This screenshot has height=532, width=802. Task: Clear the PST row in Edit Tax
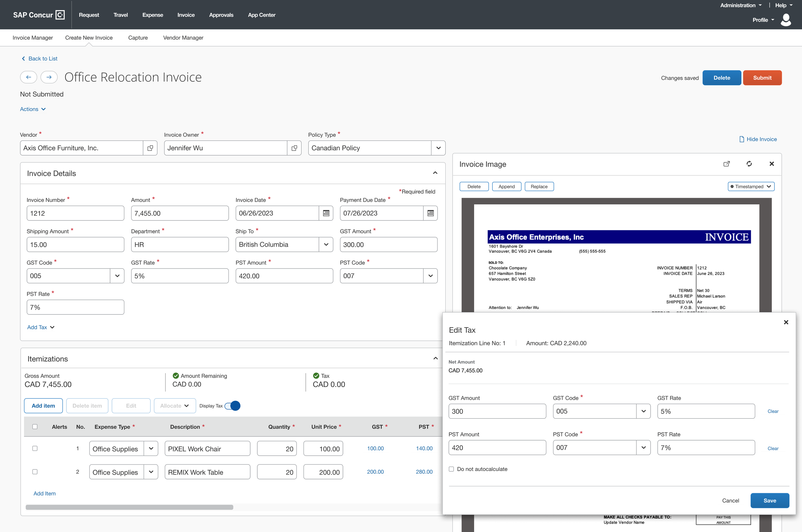coord(773,448)
